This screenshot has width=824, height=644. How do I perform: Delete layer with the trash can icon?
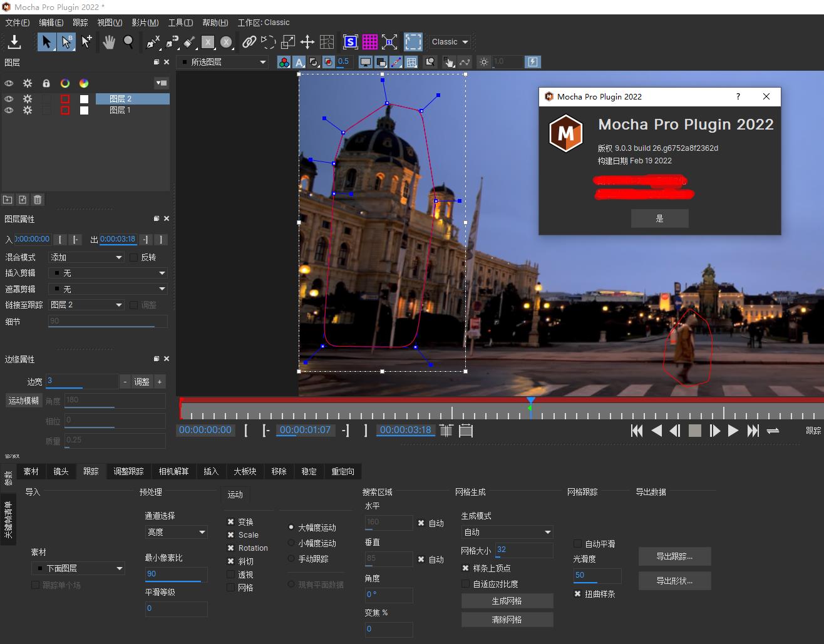[38, 200]
